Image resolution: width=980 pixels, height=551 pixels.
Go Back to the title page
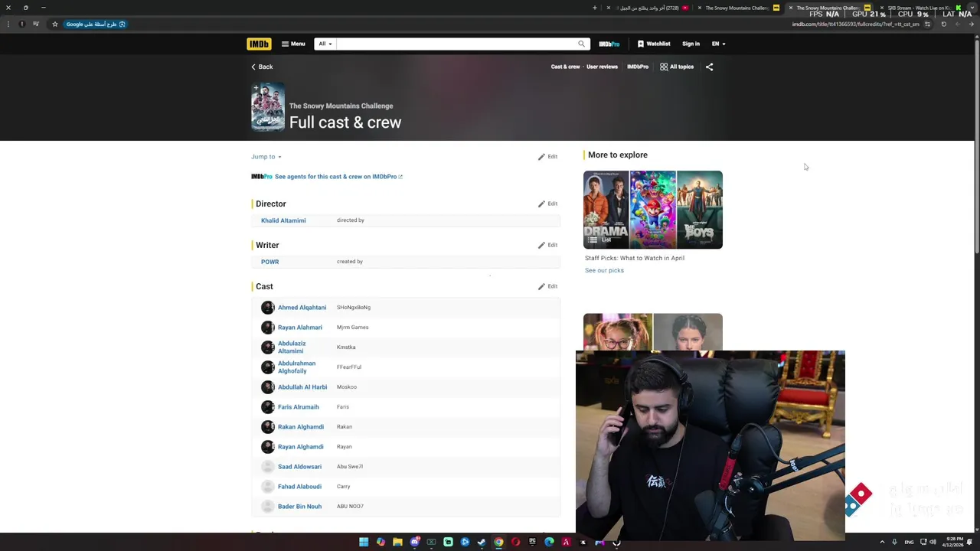(x=262, y=67)
